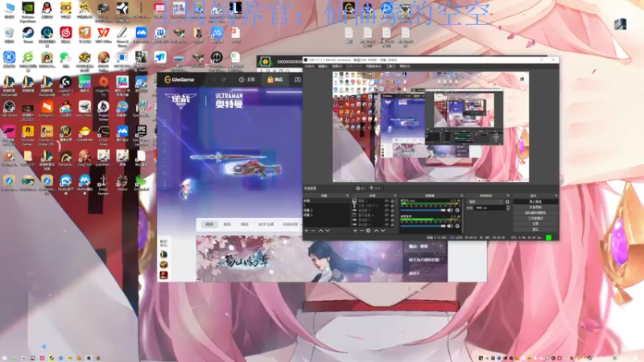Lock the image source row
This screenshot has height=362, width=644.
(392, 200)
